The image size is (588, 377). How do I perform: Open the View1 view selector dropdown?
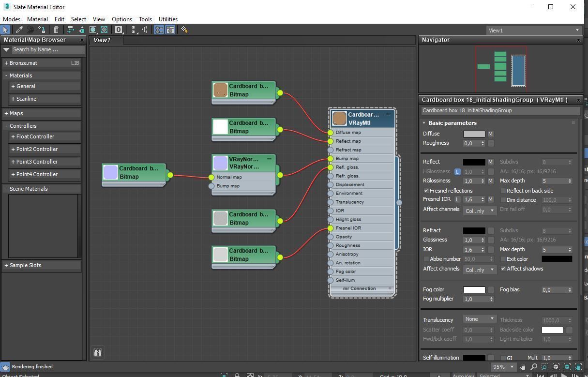[x=533, y=30]
